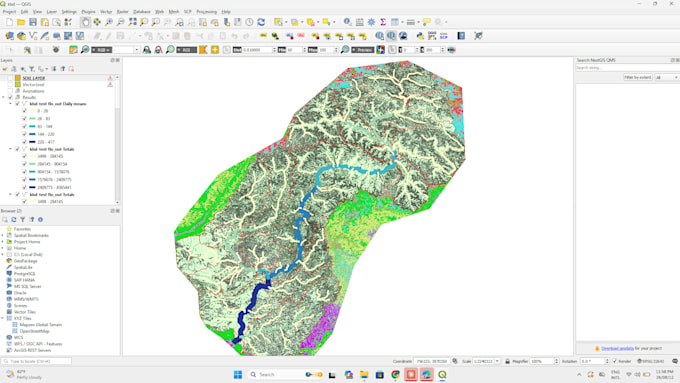Image resolution: width=680 pixels, height=383 pixels.
Task: Click the SOIL LAYER orange color swatch
Action: (x=18, y=78)
